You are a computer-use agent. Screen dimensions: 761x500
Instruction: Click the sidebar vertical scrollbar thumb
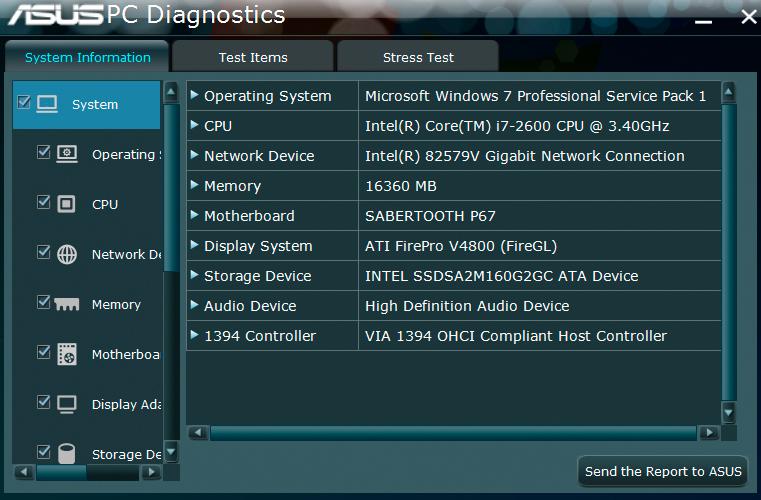(x=171, y=188)
